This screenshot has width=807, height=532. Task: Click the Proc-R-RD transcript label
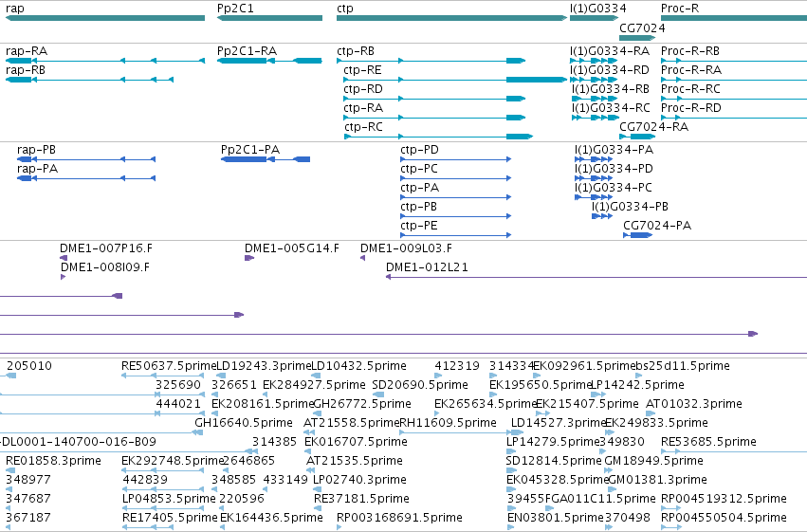[691, 108]
